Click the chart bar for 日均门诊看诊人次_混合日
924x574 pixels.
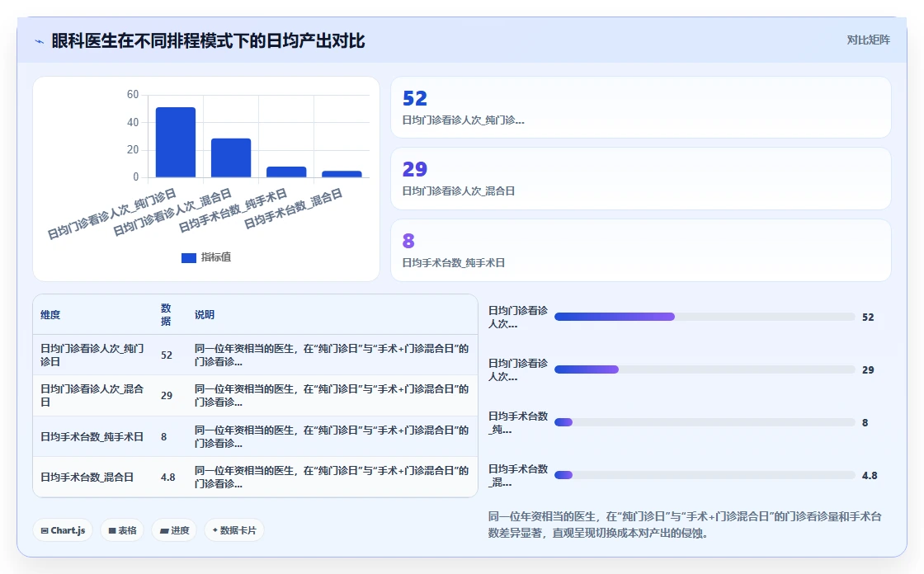pos(231,158)
